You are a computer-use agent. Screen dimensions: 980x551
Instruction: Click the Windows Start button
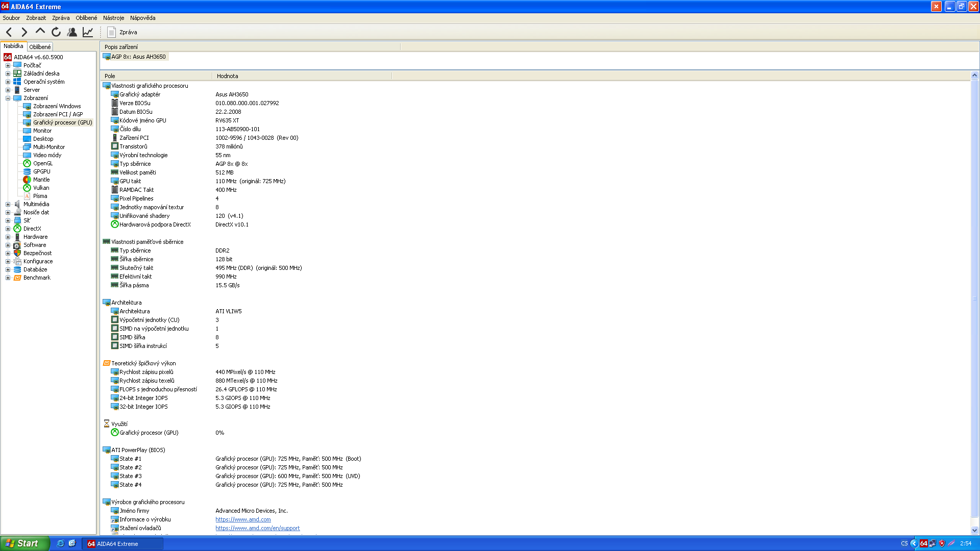(24, 543)
